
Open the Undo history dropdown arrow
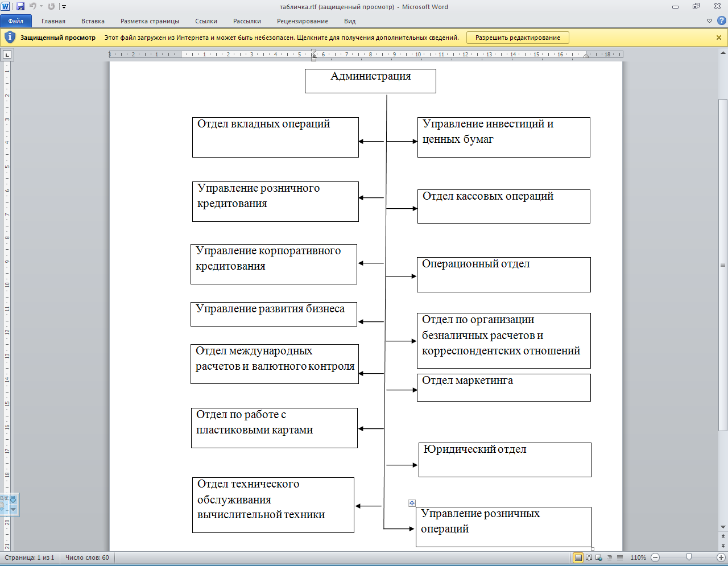pos(41,7)
